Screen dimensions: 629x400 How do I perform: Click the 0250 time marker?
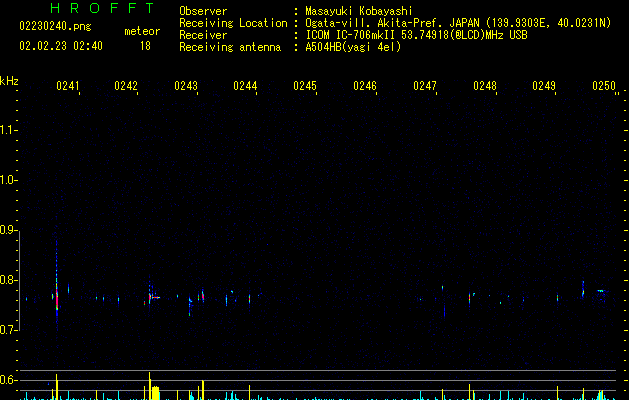tap(604, 86)
